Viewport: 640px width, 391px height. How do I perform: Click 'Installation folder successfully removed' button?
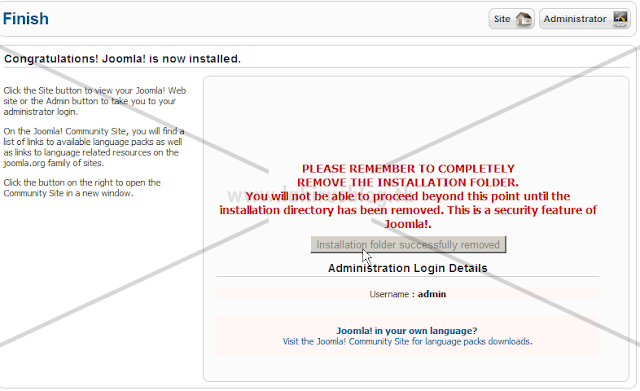(408, 244)
